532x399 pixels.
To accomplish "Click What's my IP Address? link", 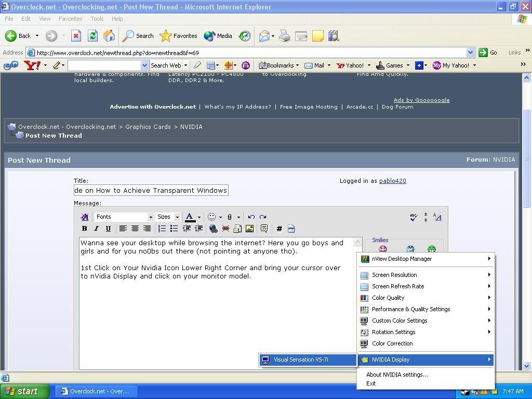I will [238, 107].
